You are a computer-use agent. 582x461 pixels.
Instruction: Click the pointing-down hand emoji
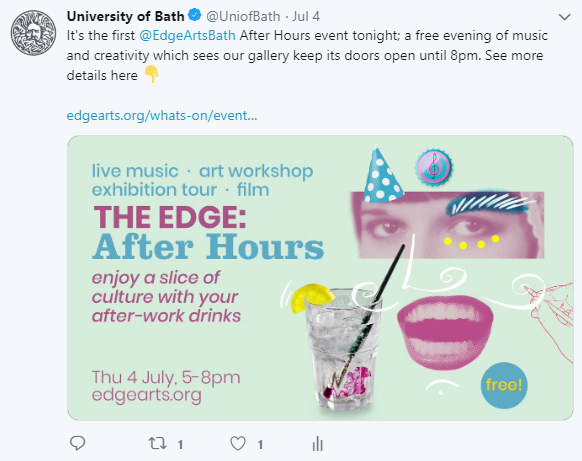coord(151,74)
